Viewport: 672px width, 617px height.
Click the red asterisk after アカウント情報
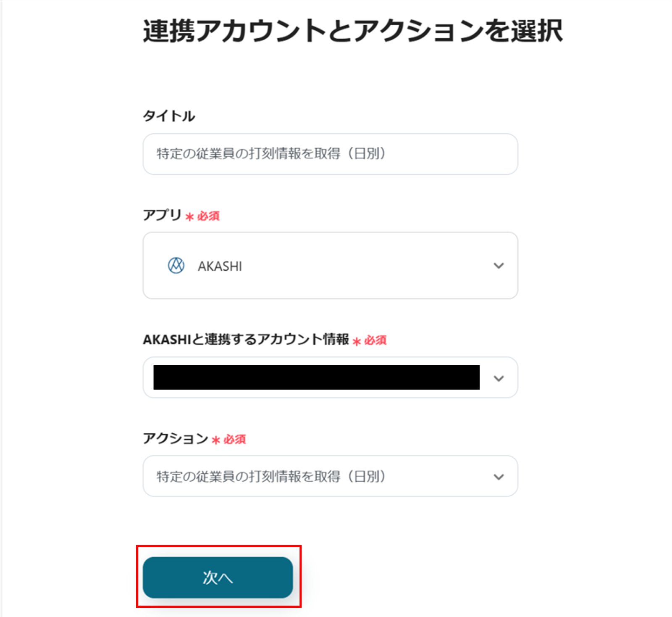pos(357,341)
